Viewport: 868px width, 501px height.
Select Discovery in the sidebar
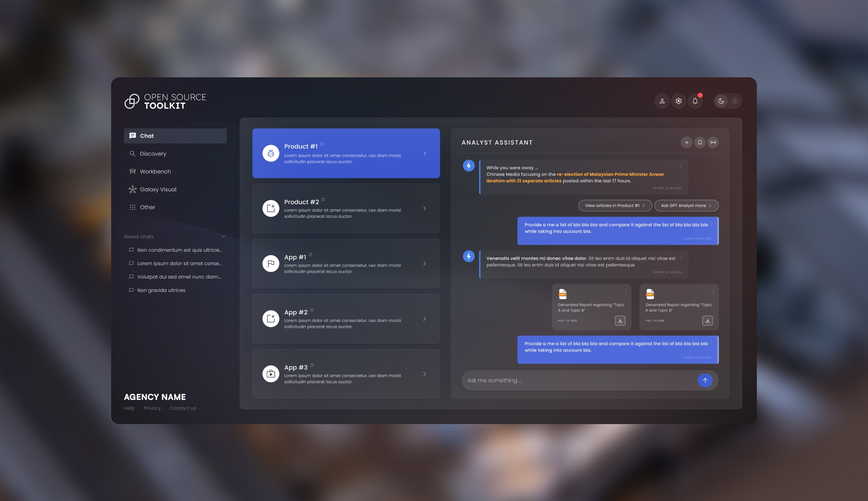(x=153, y=154)
